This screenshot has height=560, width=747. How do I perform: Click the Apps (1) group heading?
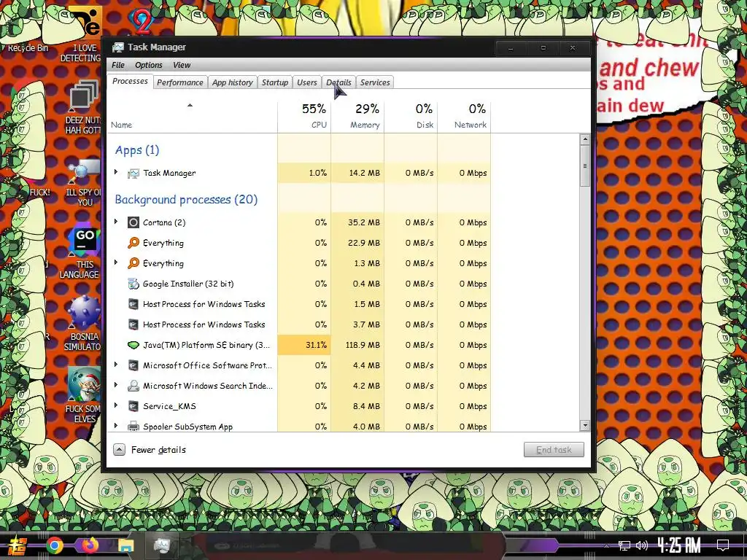point(136,150)
